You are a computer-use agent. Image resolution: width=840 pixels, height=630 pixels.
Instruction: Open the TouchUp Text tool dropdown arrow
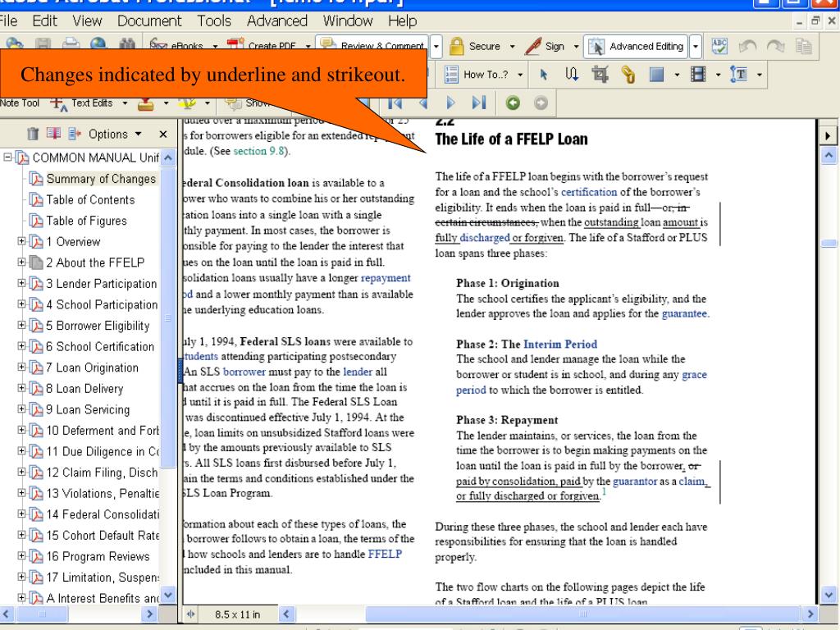click(x=759, y=75)
